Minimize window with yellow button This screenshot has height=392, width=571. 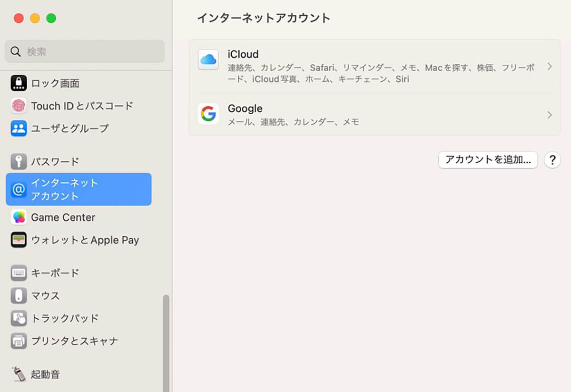[x=35, y=18]
